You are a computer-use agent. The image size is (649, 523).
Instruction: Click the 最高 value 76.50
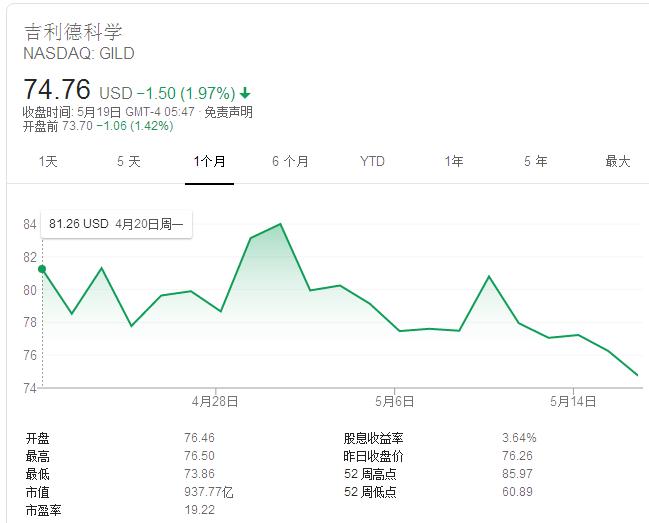point(199,456)
